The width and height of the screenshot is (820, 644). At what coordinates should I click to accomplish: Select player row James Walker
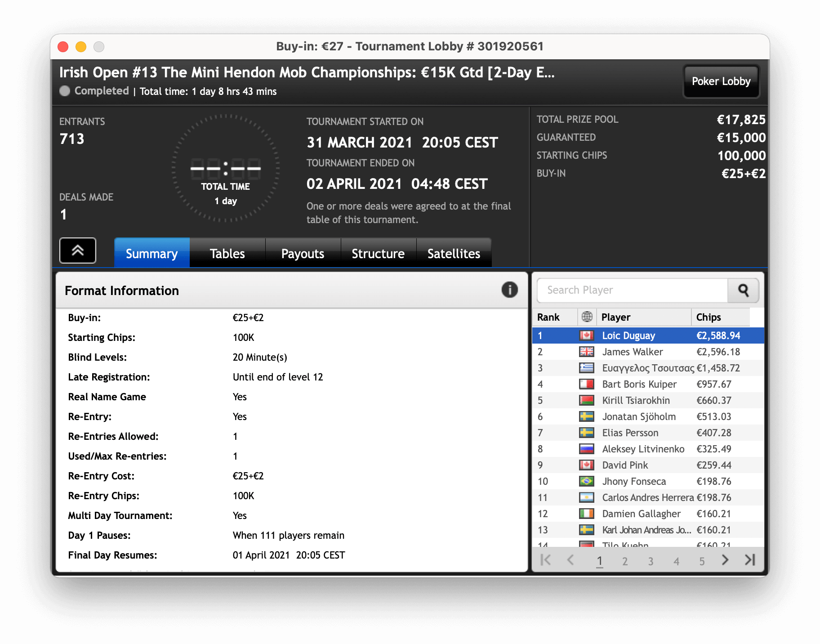click(x=648, y=352)
